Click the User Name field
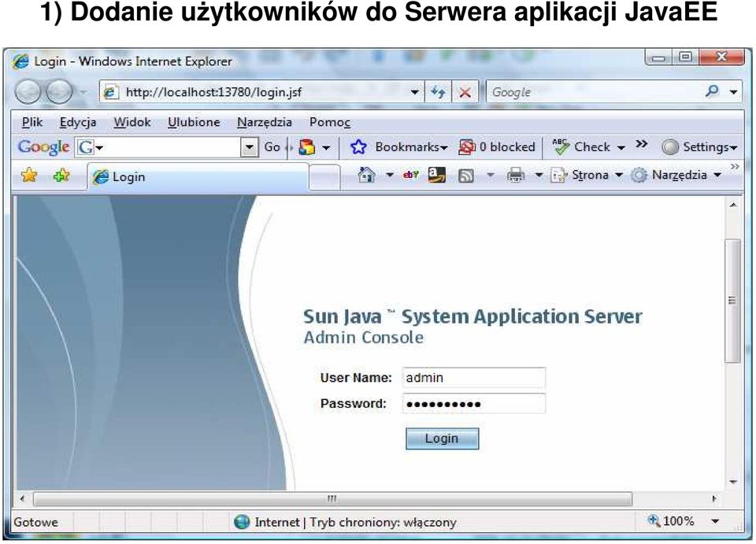Viewport: 756px width, 544px height. 474,377
